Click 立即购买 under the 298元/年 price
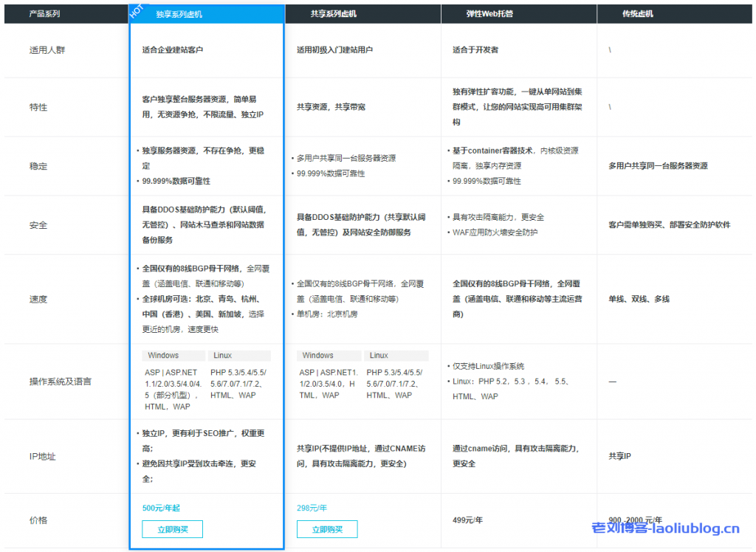Image resolution: width=756 pixels, height=552 pixels. 327,529
